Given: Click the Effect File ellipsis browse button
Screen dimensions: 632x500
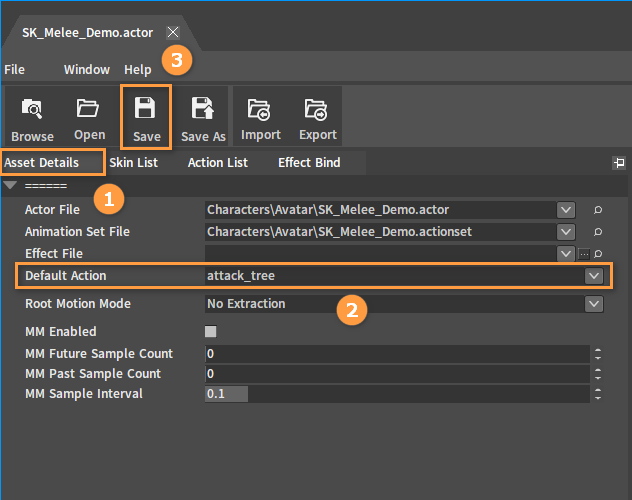Looking at the screenshot, I should click(584, 254).
